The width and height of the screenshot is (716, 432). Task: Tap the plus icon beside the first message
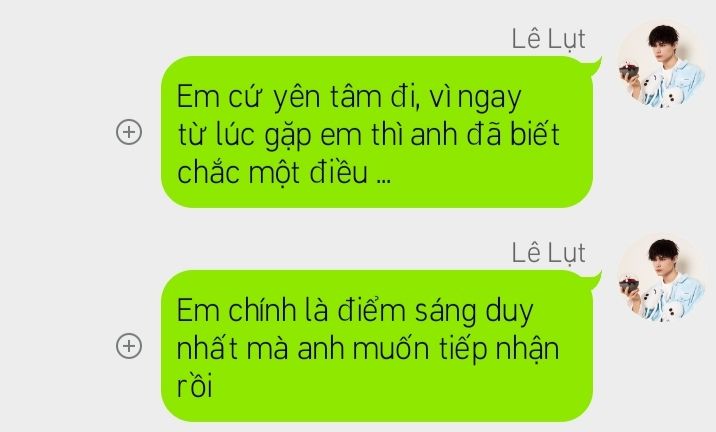tap(129, 132)
